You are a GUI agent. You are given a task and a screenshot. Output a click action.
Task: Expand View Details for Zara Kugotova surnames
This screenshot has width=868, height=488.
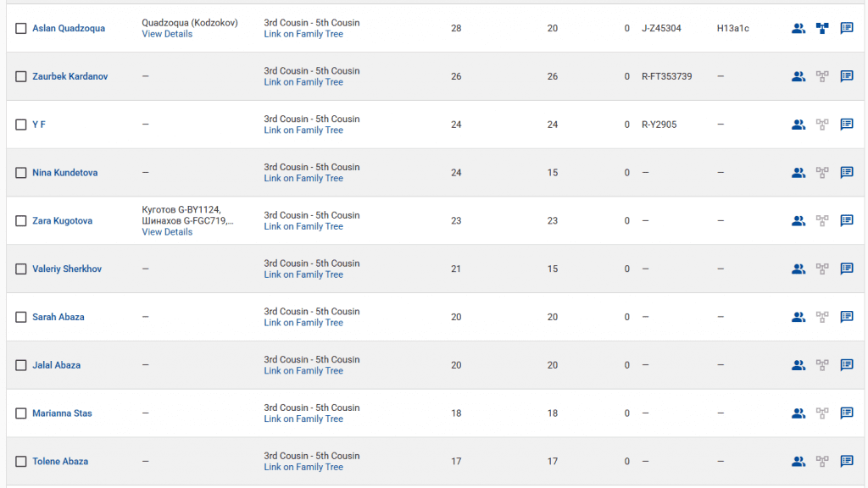click(x=167, y=232)
